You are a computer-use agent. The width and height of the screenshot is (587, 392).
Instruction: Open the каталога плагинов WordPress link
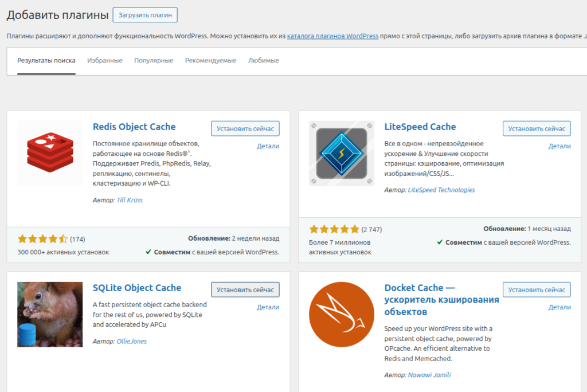click(333, 36)
